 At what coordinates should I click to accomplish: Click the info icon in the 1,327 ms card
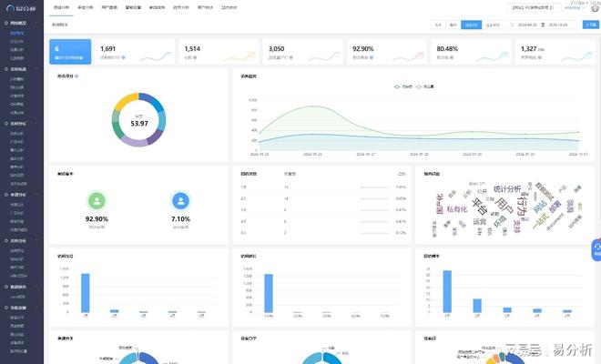[x=540, y=57]
